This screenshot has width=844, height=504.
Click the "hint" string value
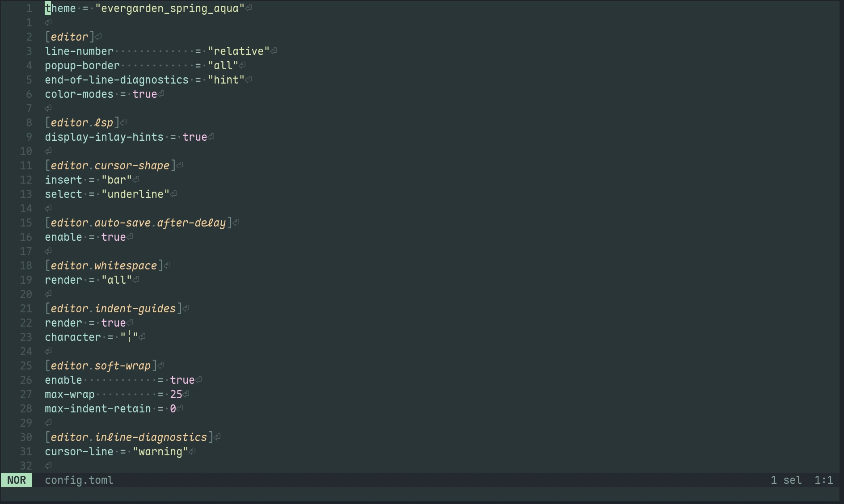226,80
